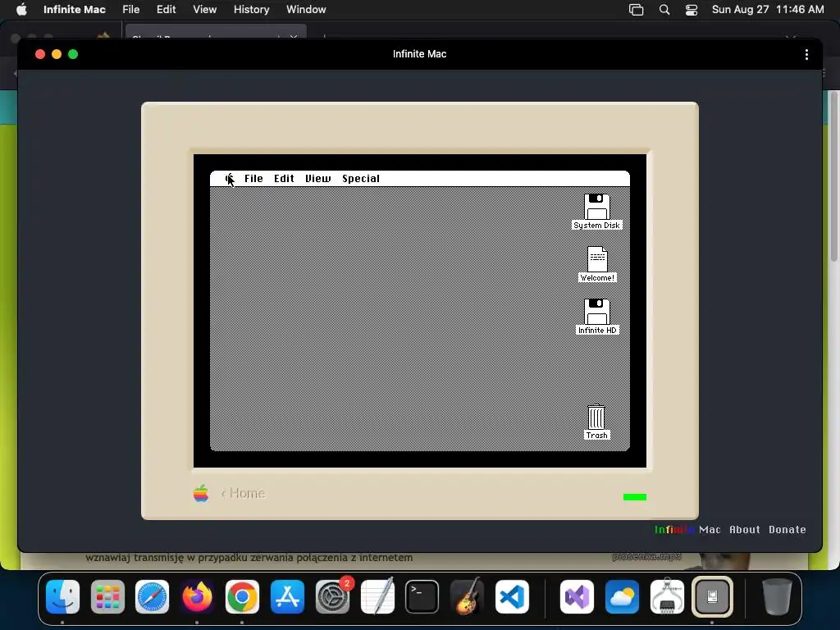Open TextEdit from the Dock
The width and height of the screenshot is (840, 630).
[377, 596]
